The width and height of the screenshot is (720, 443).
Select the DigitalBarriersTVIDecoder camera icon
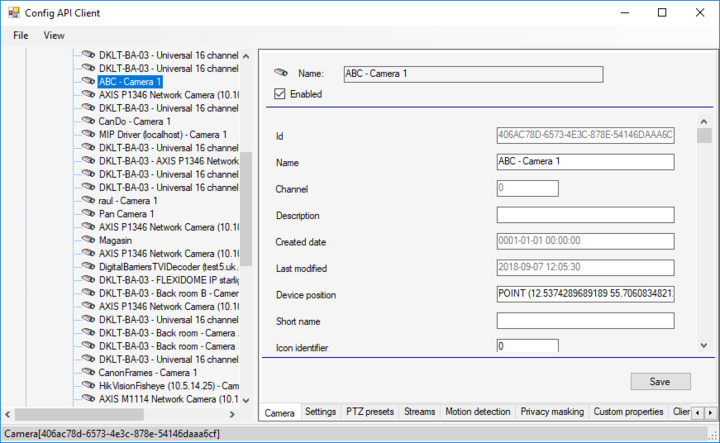(x=88, y=267)
